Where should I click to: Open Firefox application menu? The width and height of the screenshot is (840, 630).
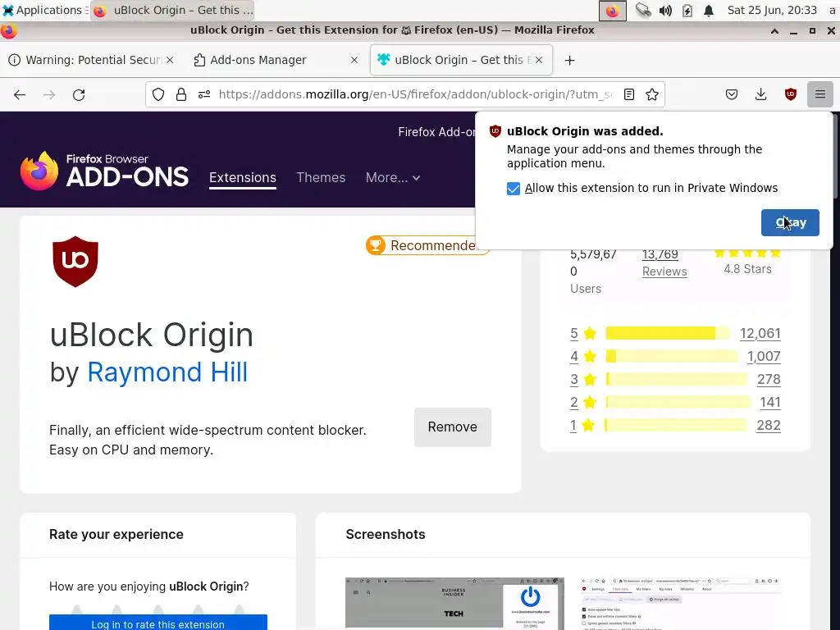(819, 95)
